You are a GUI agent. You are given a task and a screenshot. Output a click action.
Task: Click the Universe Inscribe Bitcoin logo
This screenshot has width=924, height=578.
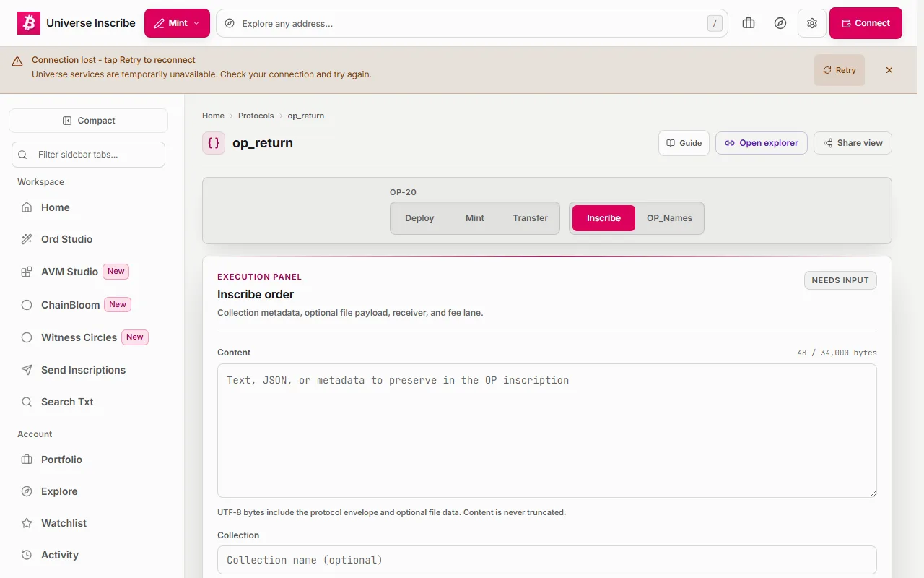click(x=29, y=23)
